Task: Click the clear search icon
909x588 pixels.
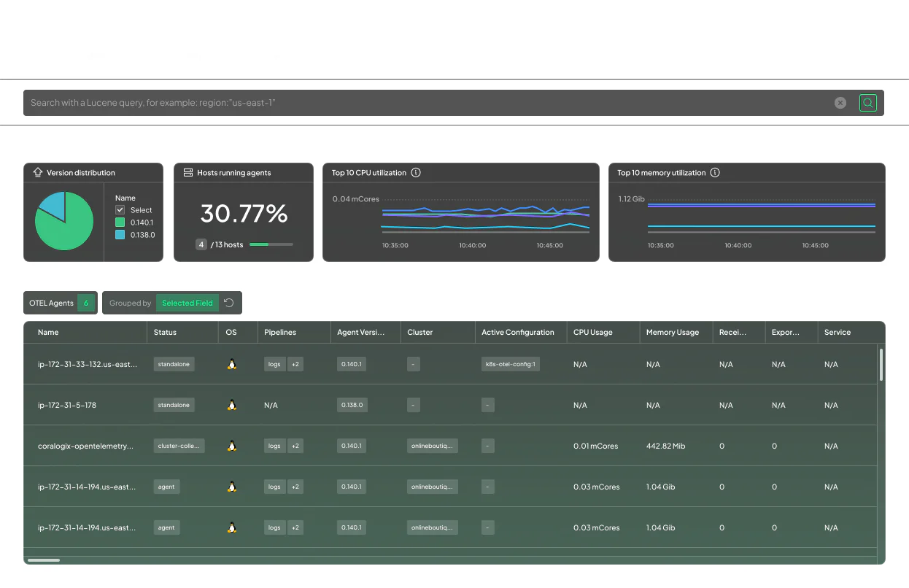Action: (840, 103)
